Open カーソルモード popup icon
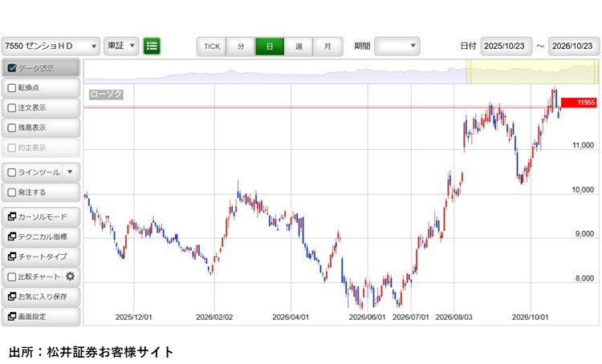The image size is (602, 364). pos(12,216)
